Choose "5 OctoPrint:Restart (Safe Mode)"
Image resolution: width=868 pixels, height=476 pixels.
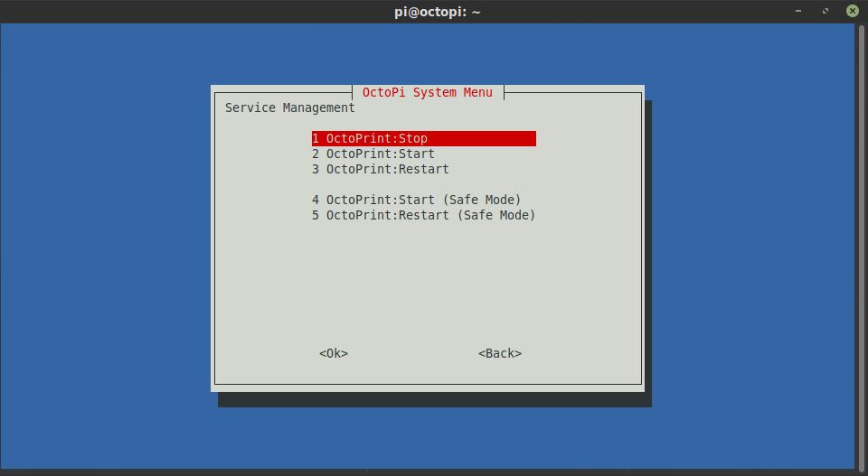coord(423,215)
